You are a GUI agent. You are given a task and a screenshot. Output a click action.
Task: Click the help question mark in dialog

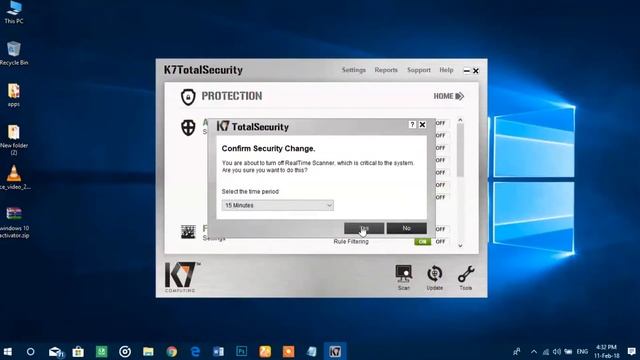tap(412, 124)
